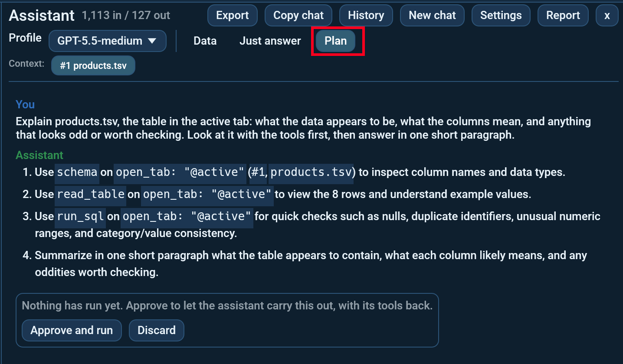Open the History panel
Image resolution: width=623 pixels, height=364 pixels.
pos(366,16)
